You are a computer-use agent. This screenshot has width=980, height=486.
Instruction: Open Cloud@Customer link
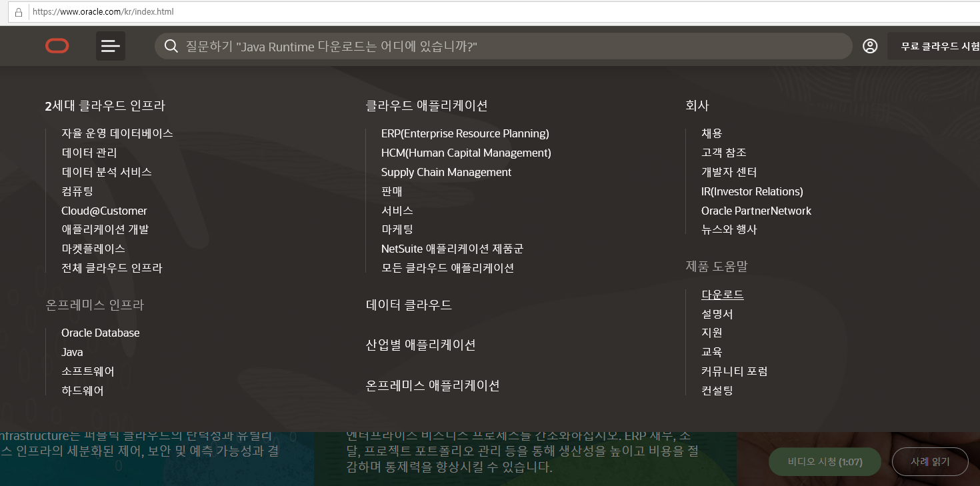[104, 211]
